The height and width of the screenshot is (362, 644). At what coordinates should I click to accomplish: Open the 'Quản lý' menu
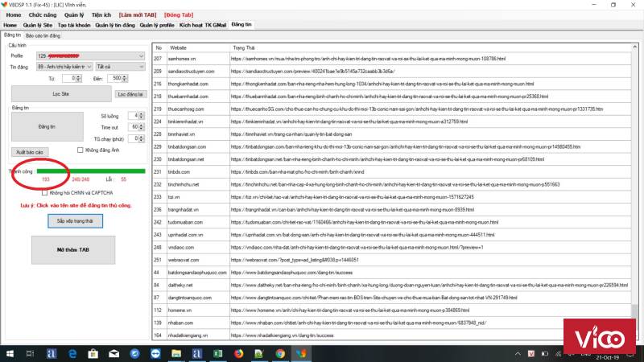pos(74,14)
